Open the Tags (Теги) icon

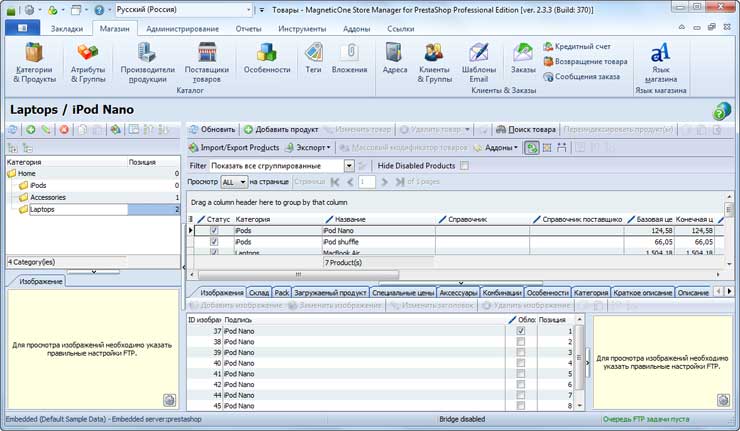point(313,58)
